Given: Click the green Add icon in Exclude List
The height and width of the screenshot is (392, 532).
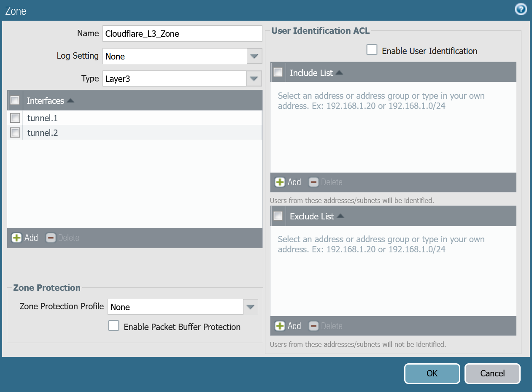Looking at the screenshot, I should (x=279, y=326).
